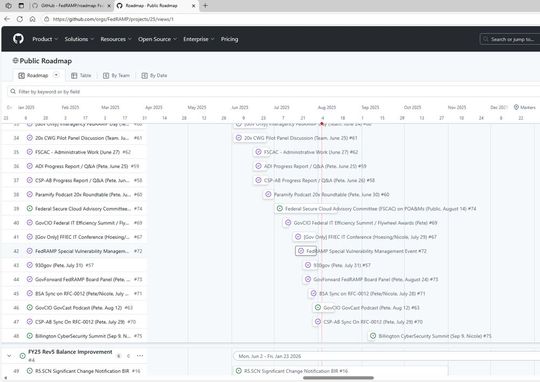Switch to the GitHub FedRAMP/roadmap browser tab
Image resolution: width=540 pixels, height=382 pixels.
click(72, 6)
